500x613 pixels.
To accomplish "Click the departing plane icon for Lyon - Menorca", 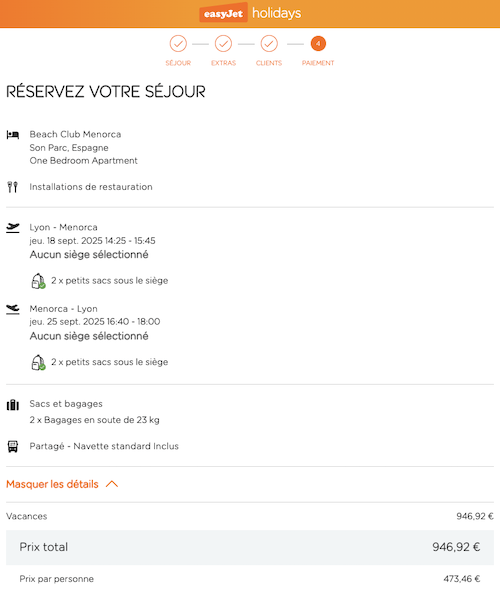I will pos(13,228).
